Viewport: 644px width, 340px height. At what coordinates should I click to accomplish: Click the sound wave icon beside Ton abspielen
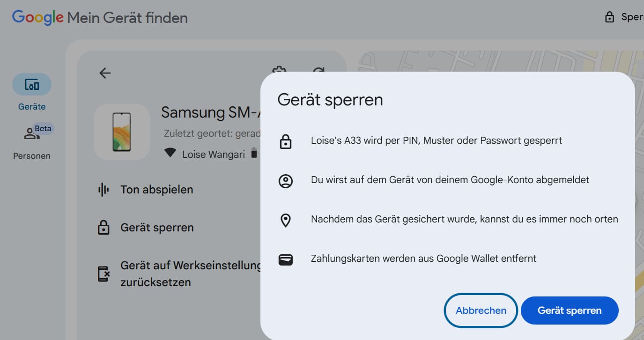click(x=104, y=190)
